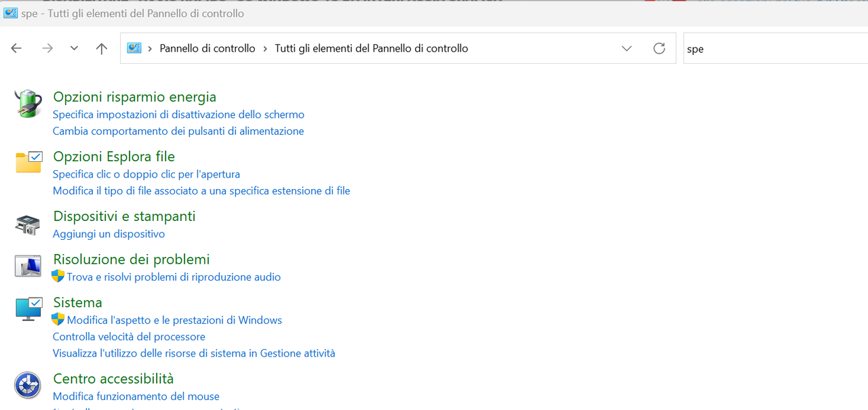Expand the chevron before Pannello di controllo
Image resolution: width=868 pixels, height=410 pixels.
(x=150, y=48)
